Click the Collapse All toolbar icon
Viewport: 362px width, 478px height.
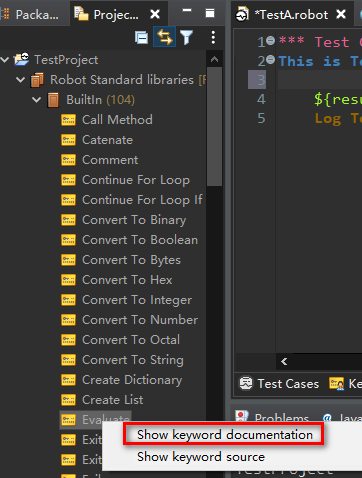pos(141,37)
